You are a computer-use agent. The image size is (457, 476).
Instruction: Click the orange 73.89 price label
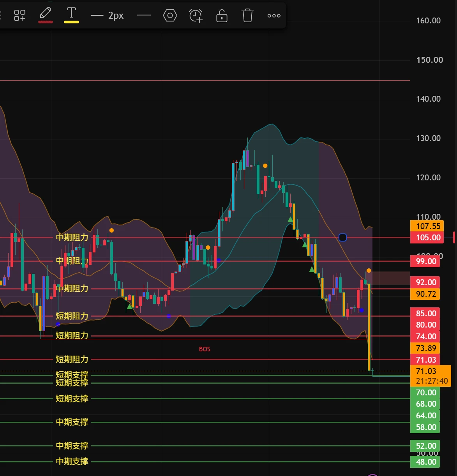pos(425,348)
